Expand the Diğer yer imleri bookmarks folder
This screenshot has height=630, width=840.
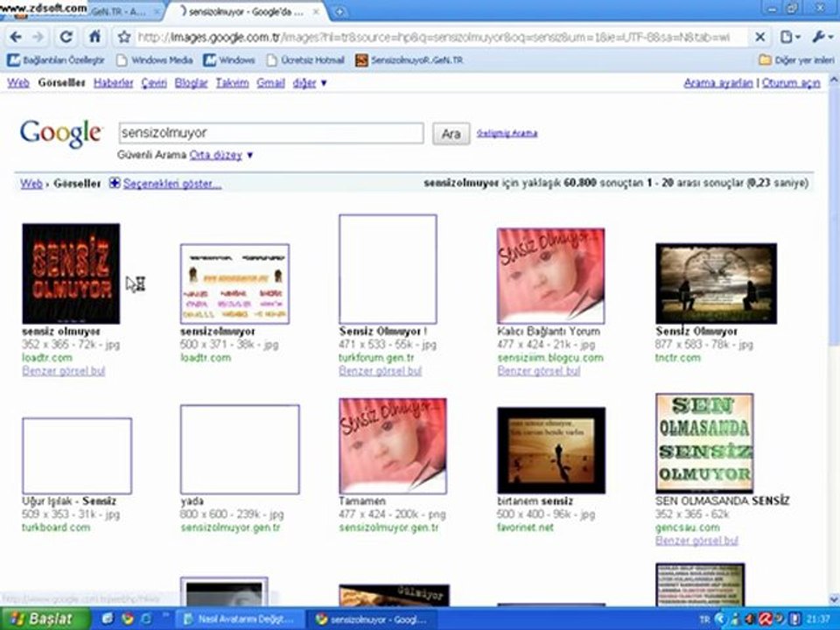796,60
